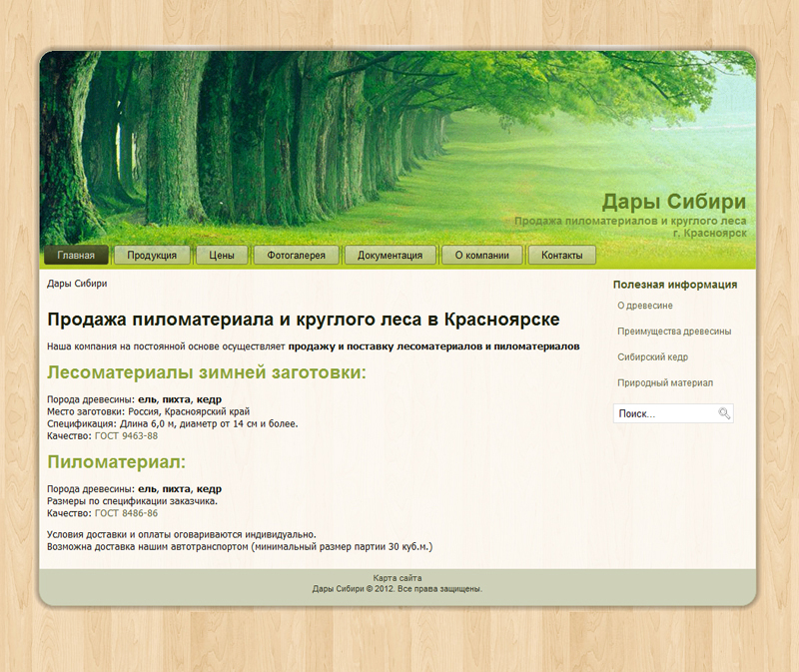
Task: Visit the Природный материал link
Action: click(665, 382)
